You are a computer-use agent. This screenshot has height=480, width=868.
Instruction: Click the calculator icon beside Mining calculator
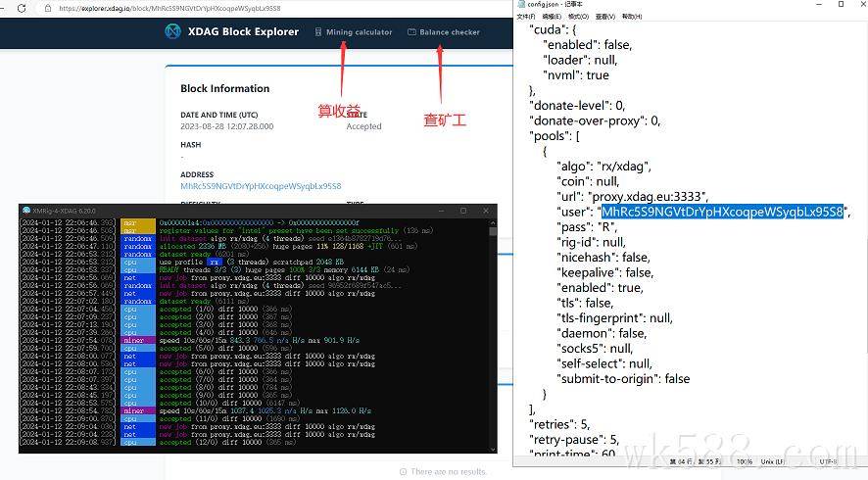coord(318,32)
